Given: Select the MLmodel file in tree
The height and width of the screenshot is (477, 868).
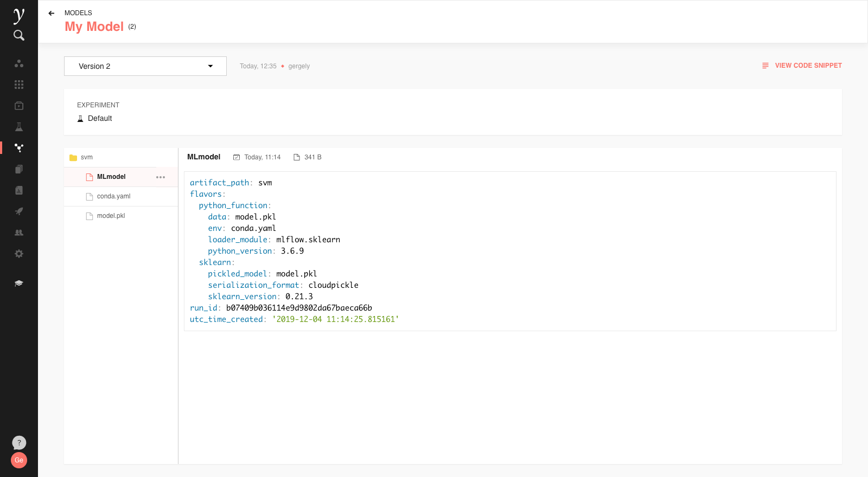Looking at the screenshot, I should pos(111,177).
